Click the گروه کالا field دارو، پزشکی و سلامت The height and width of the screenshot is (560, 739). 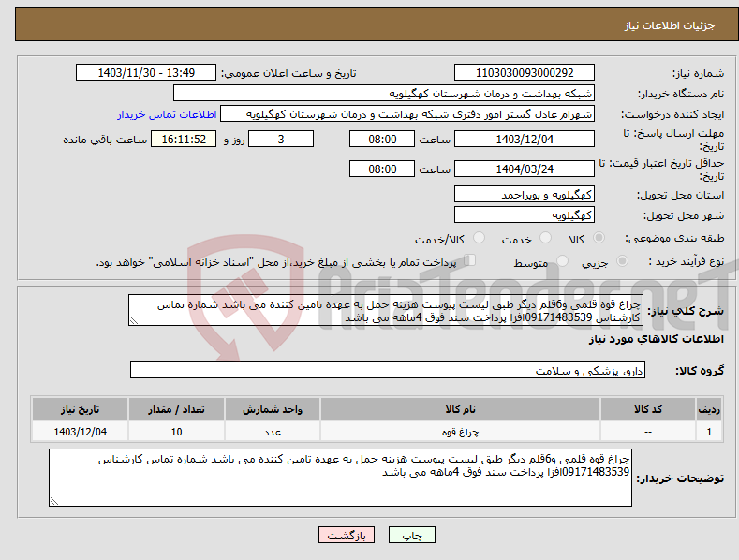[x=388, y=371]
